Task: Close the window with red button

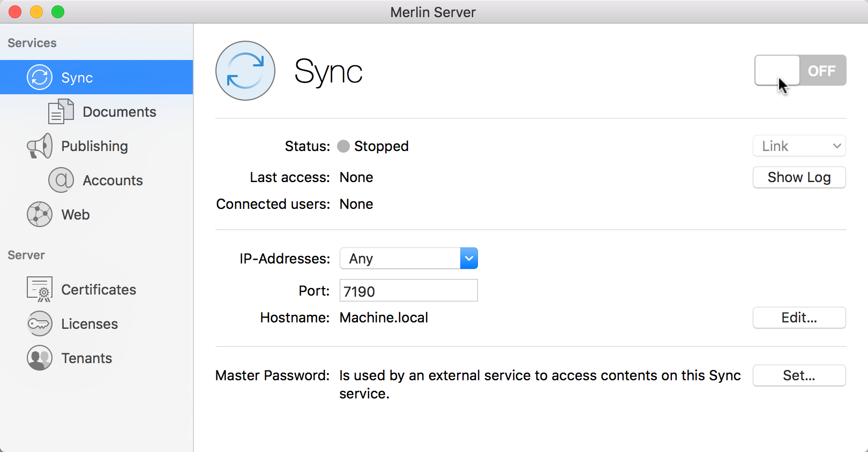Action: [x=15, y=12]
